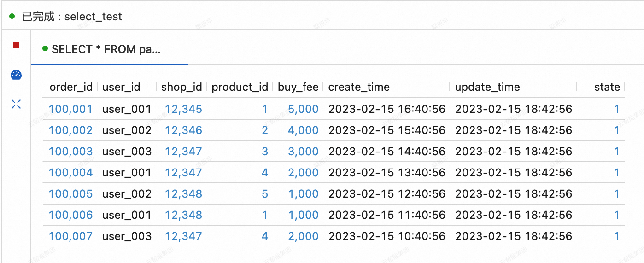
Task: Click the create_time column header
Action: (x=359, y=87)
